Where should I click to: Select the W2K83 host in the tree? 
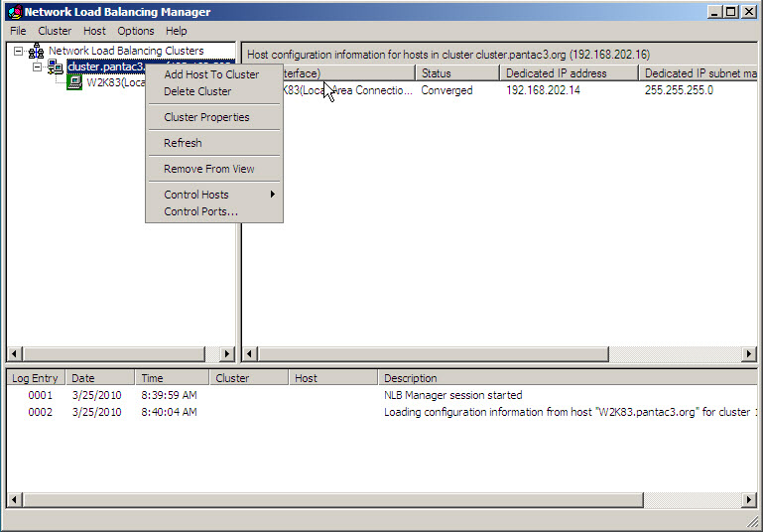click(x=116, y=82)
